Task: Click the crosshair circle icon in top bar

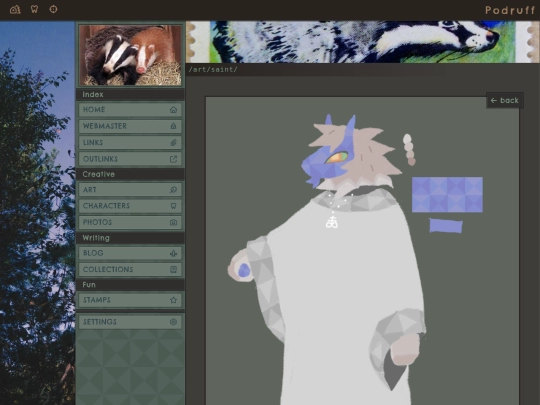Action: tap(53, 9)
